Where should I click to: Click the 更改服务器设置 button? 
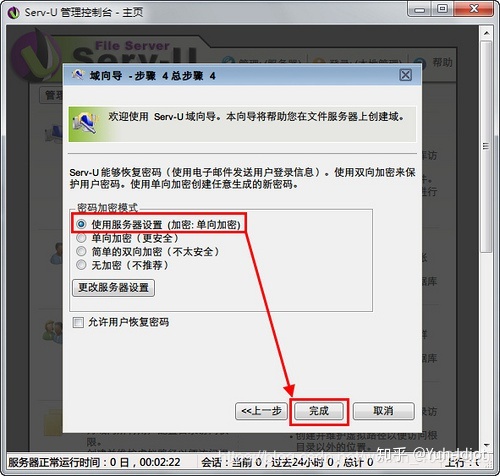click(113, 288)
